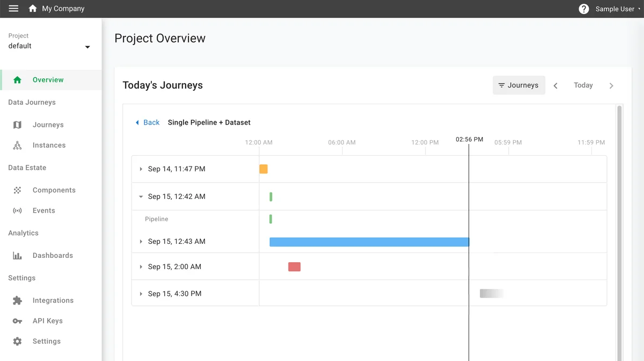Viewport: 644px width, 361px height.
Task: Click the Journeys map icon in sidebar
Action: point(17,125)
